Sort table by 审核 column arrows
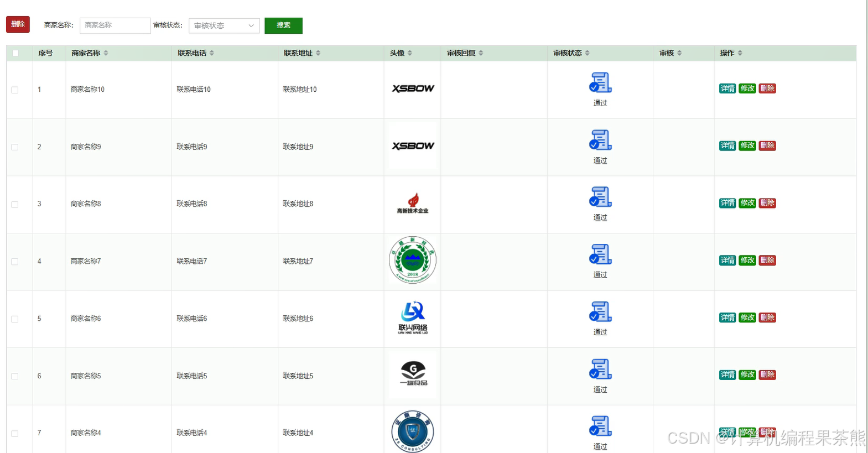868x453 pixels. pyautogui.click(x=679, y=53)
